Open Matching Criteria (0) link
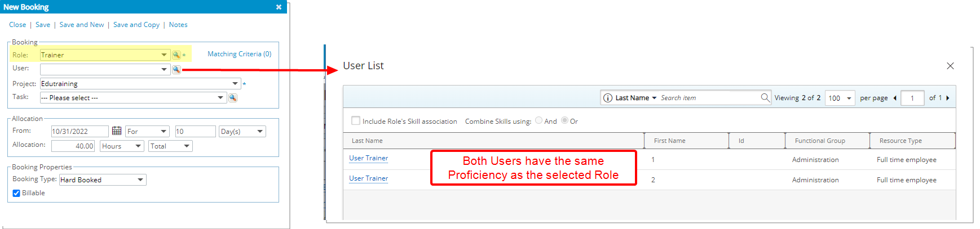This screenshot has width=980, height=229. [239, 54]
